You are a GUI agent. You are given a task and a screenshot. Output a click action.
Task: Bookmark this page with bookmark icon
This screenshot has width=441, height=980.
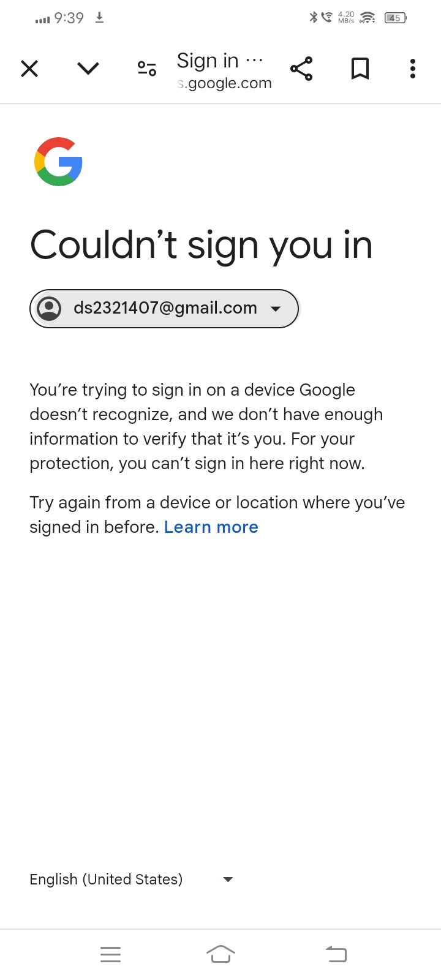coord(360,69)
